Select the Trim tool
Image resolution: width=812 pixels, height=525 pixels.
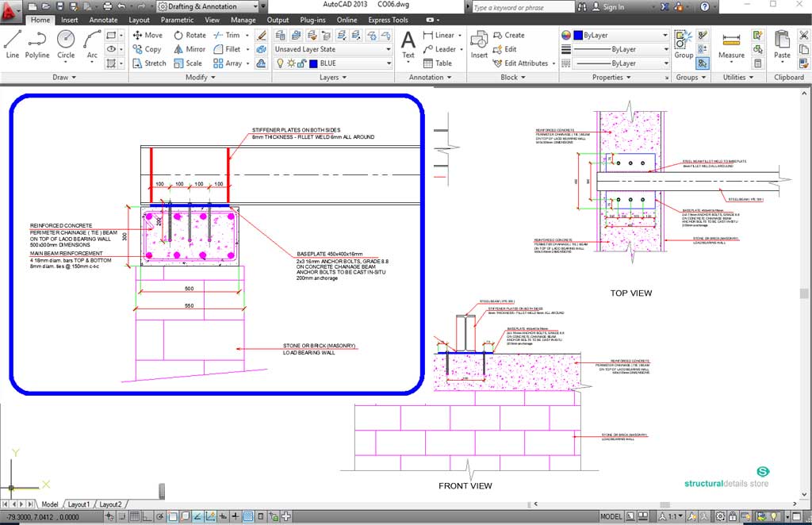[x=227, y=35]
